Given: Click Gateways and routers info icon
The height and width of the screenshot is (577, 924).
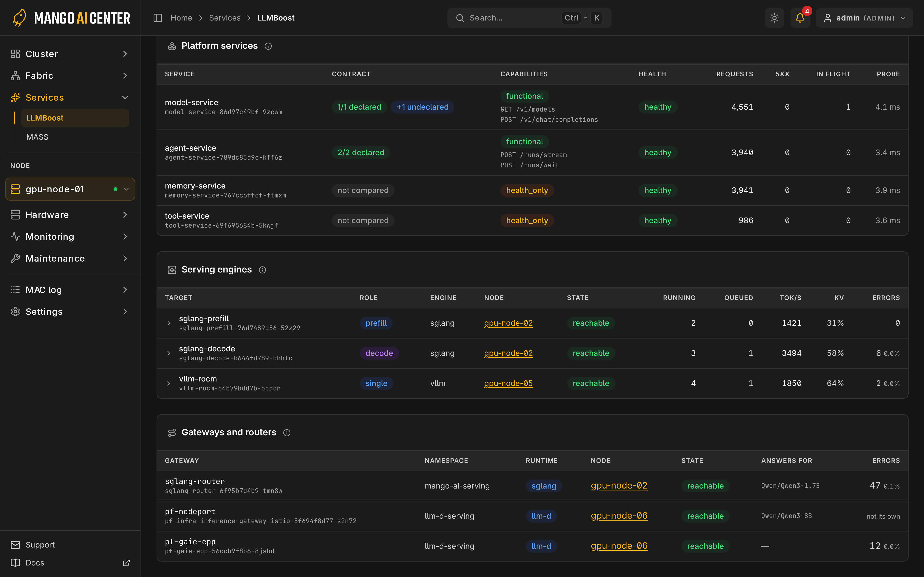Looking at the screenshot, I should (287, 433).
